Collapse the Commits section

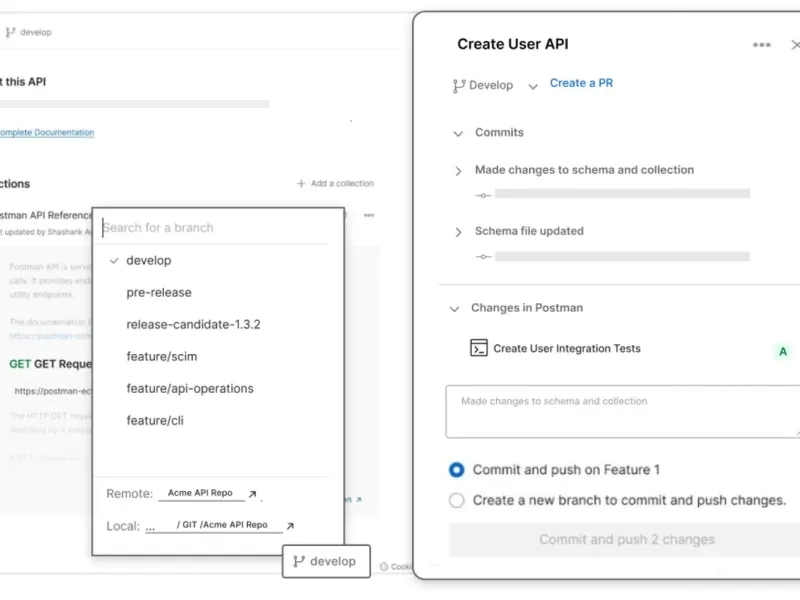[x=458, y=133]
